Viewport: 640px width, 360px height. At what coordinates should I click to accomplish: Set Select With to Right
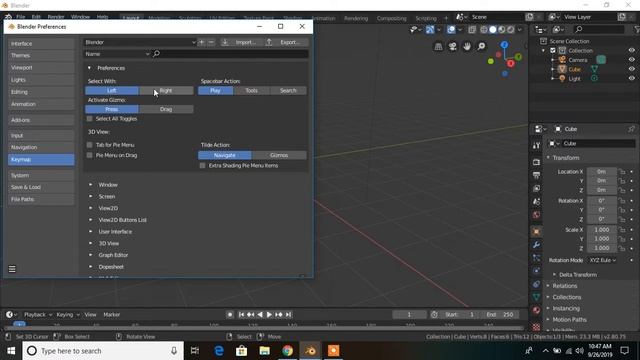click(x=166, y=91)
